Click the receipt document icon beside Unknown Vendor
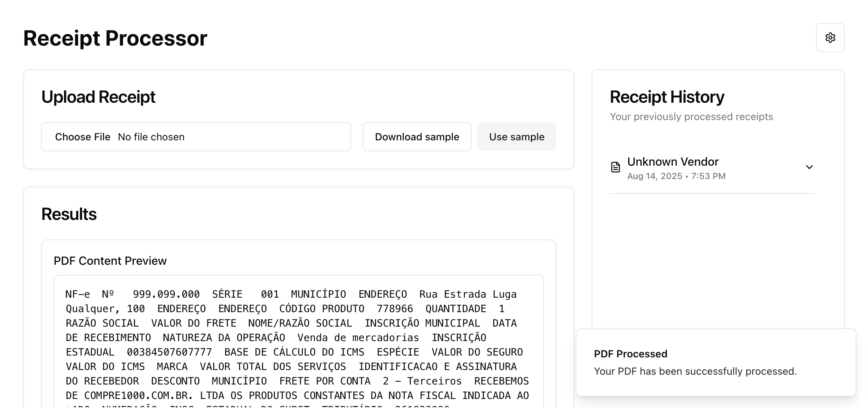 tap(615, 166)
